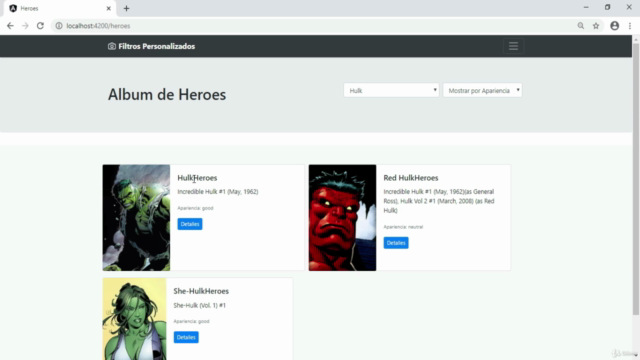Click the Red HulkHeroes card title
The height and width of the screenshot is (360, 640).
(411, 178)
